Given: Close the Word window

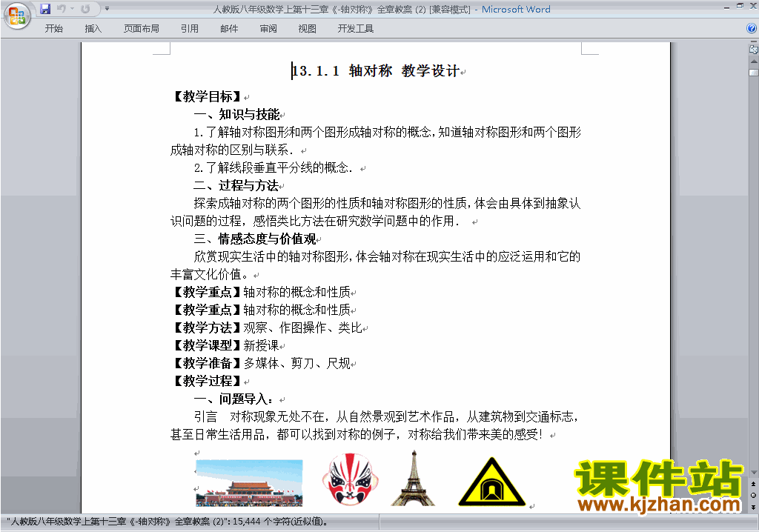Looking at the screenshot, I should point(753,6).
